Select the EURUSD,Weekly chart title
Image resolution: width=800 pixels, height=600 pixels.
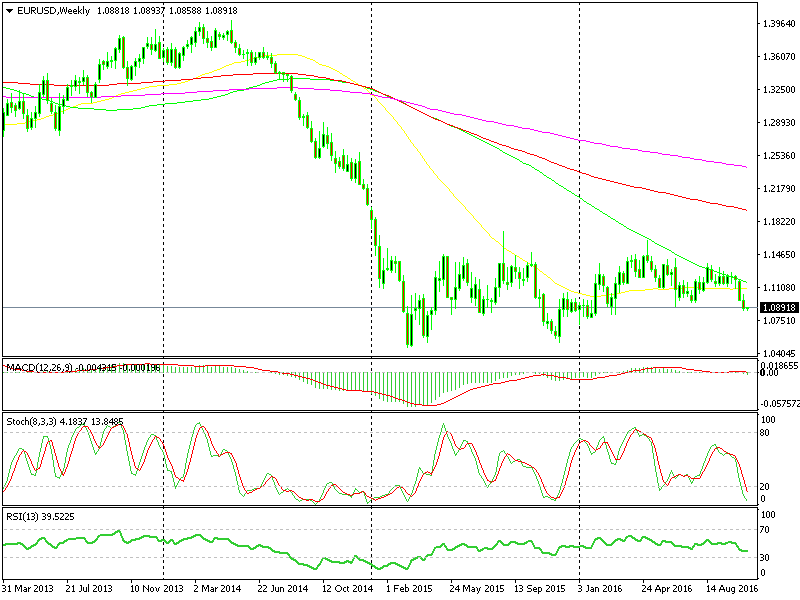coord(54,11)
